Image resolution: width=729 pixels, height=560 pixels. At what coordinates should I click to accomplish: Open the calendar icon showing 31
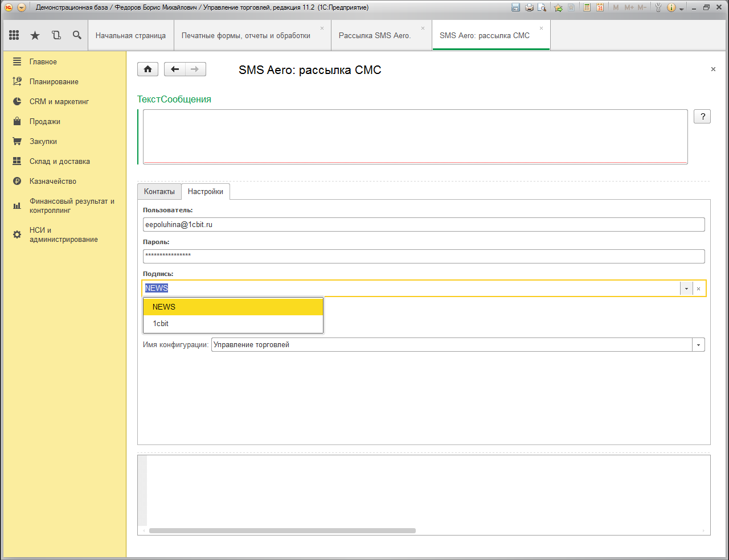pyautogui.click(x=600, y=7)
